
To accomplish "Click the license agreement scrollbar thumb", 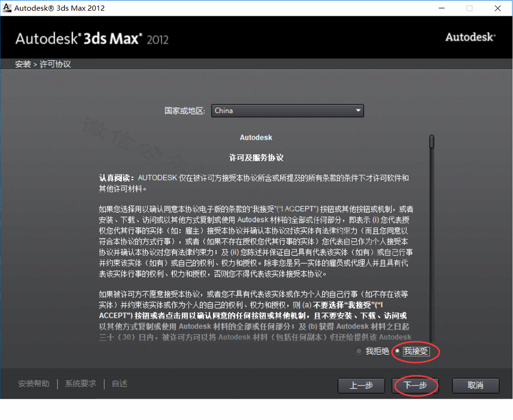I will click(432, 142).
